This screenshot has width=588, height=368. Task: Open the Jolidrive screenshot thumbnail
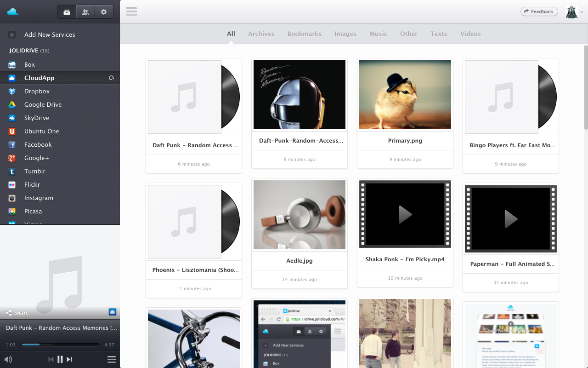[300, 334]
